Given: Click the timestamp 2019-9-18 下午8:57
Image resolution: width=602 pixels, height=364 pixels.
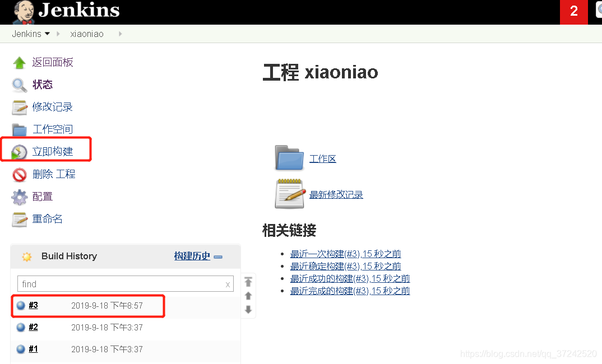Looking at the screenshot, I should [x=106, y=306].
